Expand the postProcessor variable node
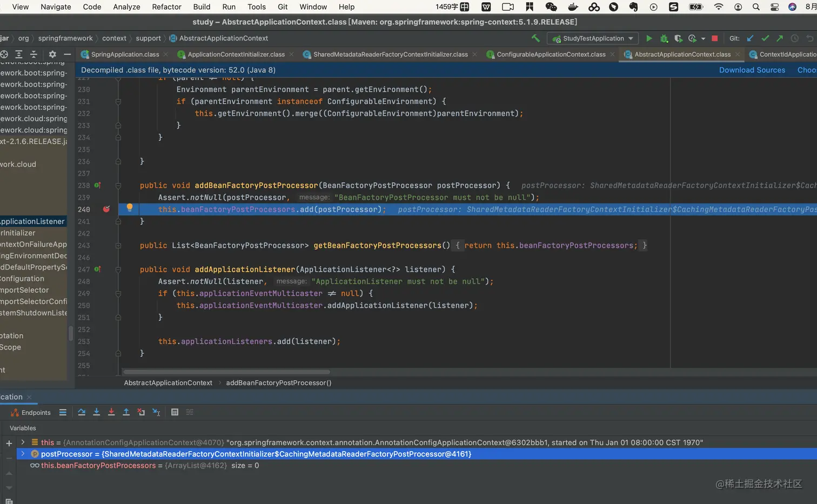This screenshot has width=817, height=504. (x=23, y=454)
